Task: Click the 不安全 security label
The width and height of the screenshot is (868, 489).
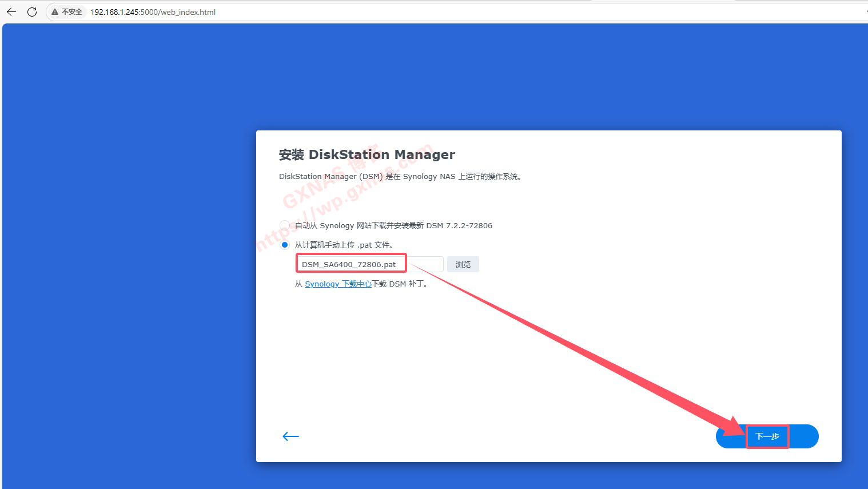Action: point(72,12)
